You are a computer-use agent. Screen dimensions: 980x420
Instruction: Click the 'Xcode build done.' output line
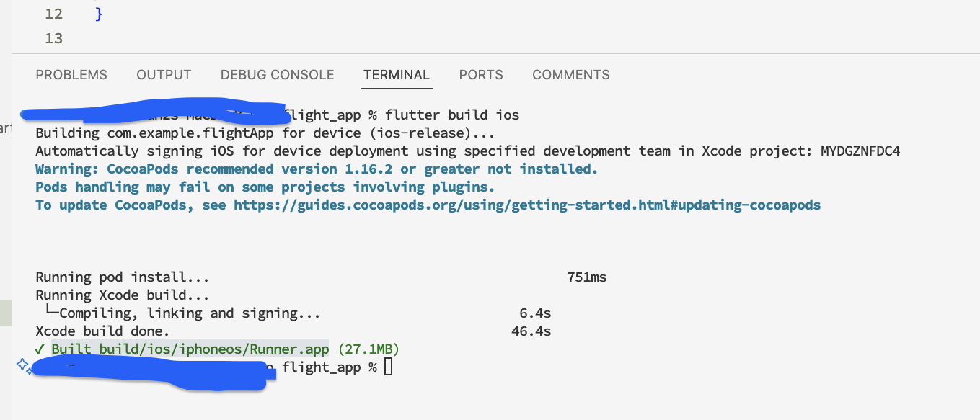pos(102,331)
